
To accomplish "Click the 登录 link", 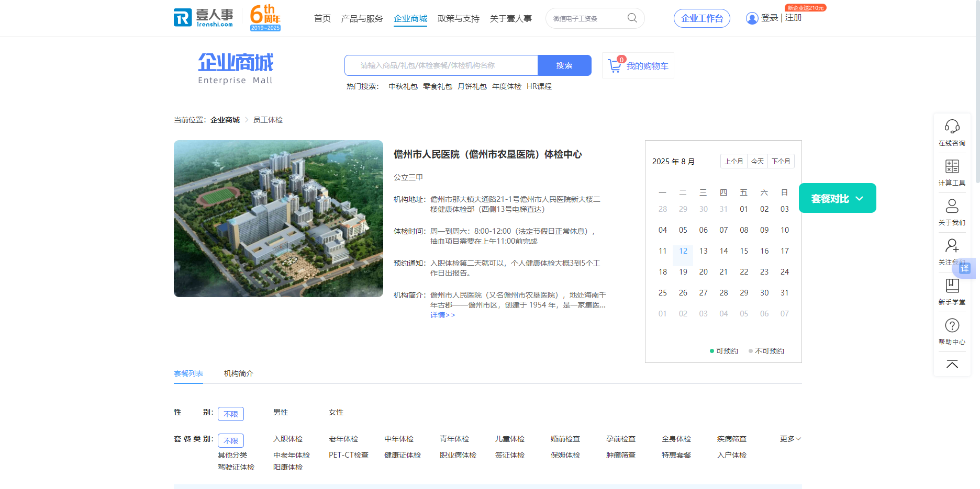I will tap(770, 18).
